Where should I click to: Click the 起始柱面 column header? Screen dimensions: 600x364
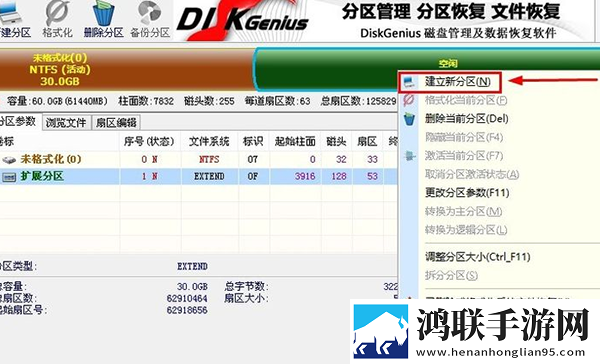295,142
